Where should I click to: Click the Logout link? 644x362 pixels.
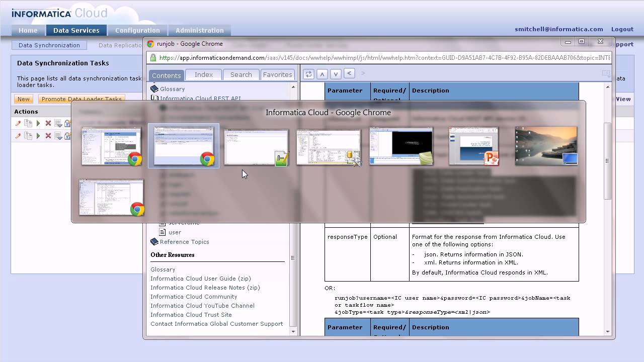click(x=622, y=29)
